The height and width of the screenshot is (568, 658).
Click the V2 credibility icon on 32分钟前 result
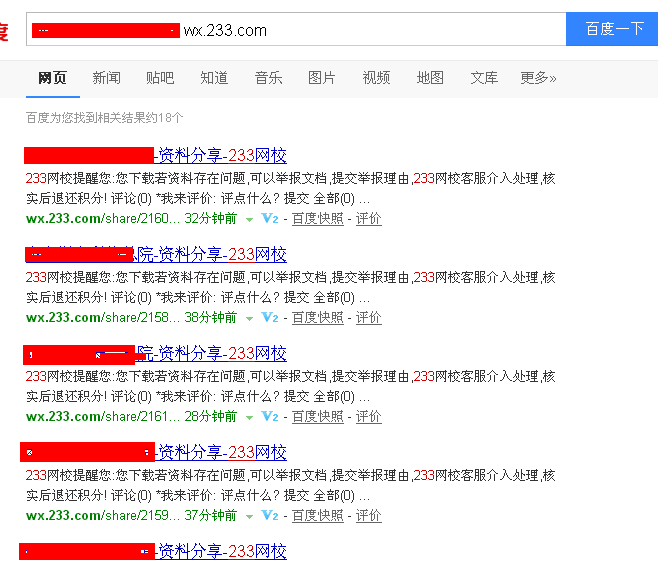pos(269,219)
